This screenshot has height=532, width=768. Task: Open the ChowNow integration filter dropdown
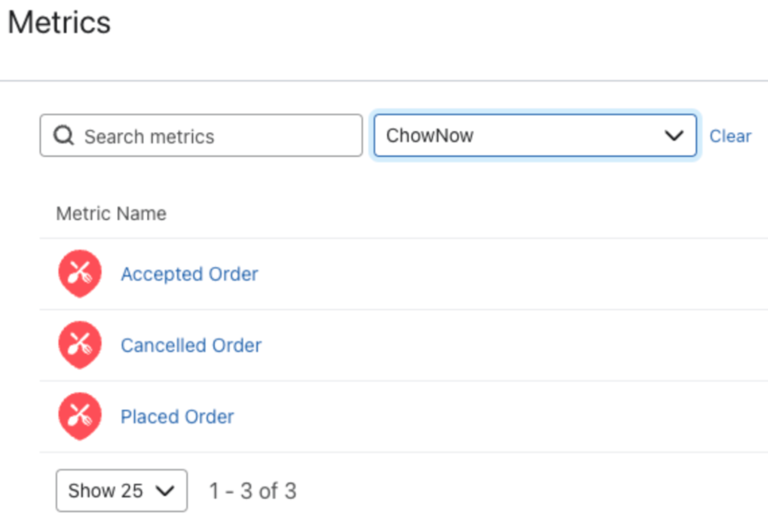point(521,136)
